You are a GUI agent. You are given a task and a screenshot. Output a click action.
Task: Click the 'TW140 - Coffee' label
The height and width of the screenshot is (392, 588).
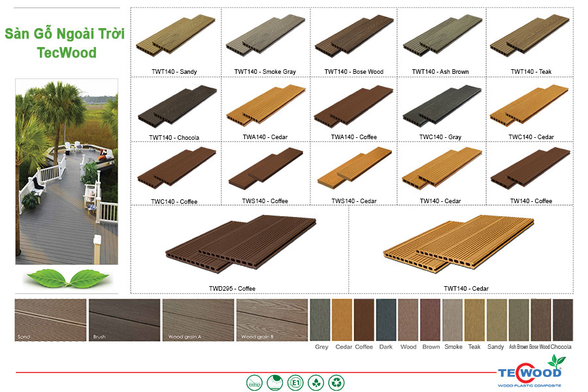[x=531, y=201]
